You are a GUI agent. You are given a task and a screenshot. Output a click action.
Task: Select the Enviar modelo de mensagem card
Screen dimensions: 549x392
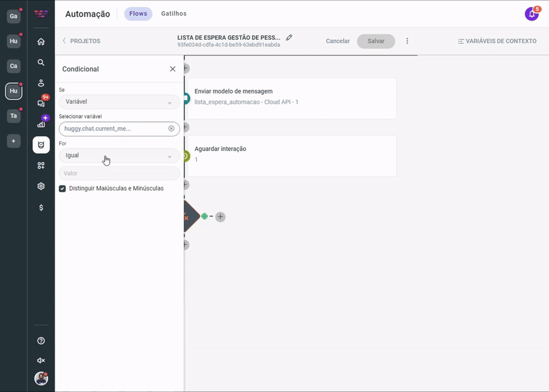[292, 98]
